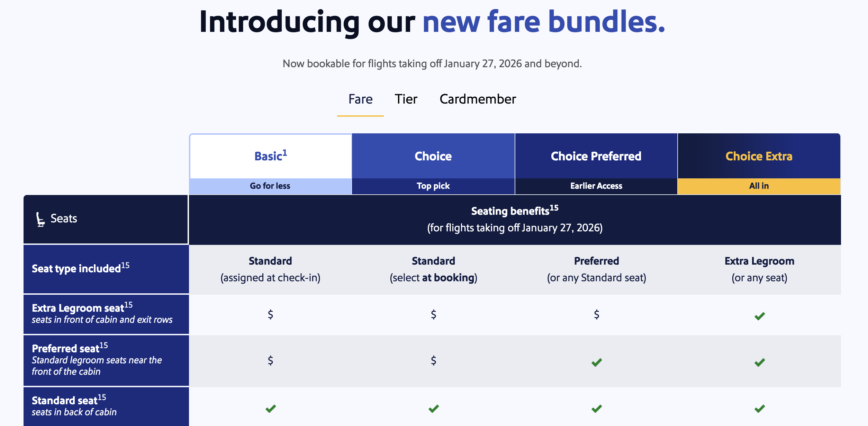Click the Preferred seat checkmark under Choice Preferred
This screenshot has height=426, width=868.
[596, 362]
